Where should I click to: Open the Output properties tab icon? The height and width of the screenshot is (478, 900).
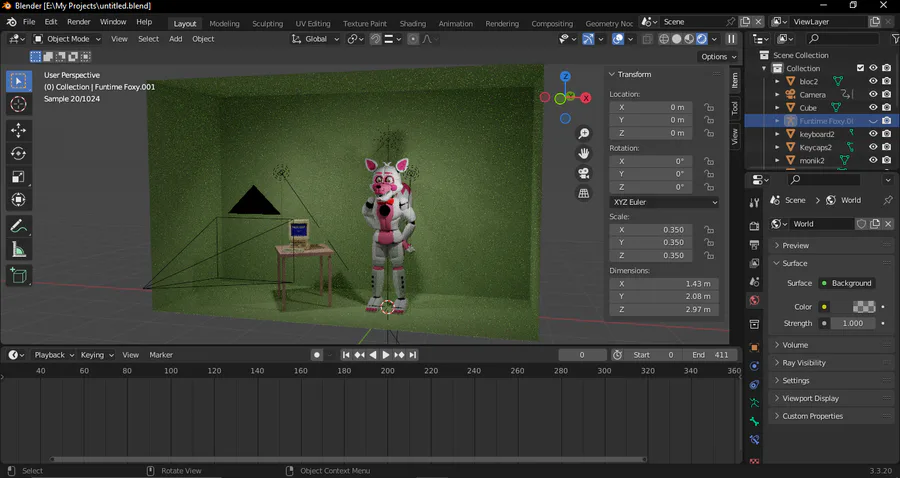click(754, 245)
